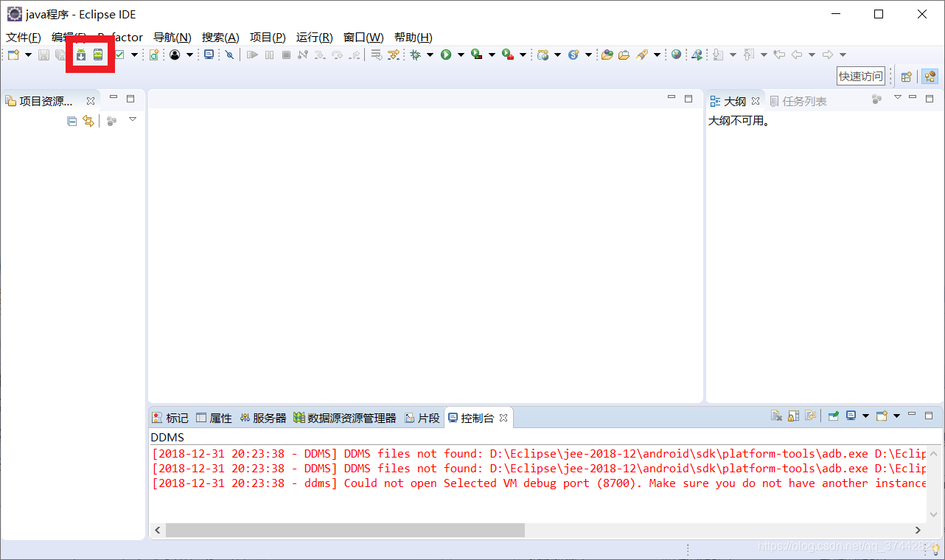Image resolution: width=945 pixels, height=560 pixels.
Task: Open the 搜索(A) menu
Action: [220, 38]
